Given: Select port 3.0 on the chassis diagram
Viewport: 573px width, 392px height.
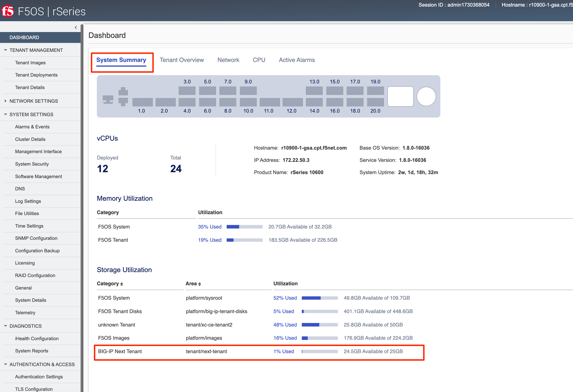Looking at the screenshot, I should (187, 90).
